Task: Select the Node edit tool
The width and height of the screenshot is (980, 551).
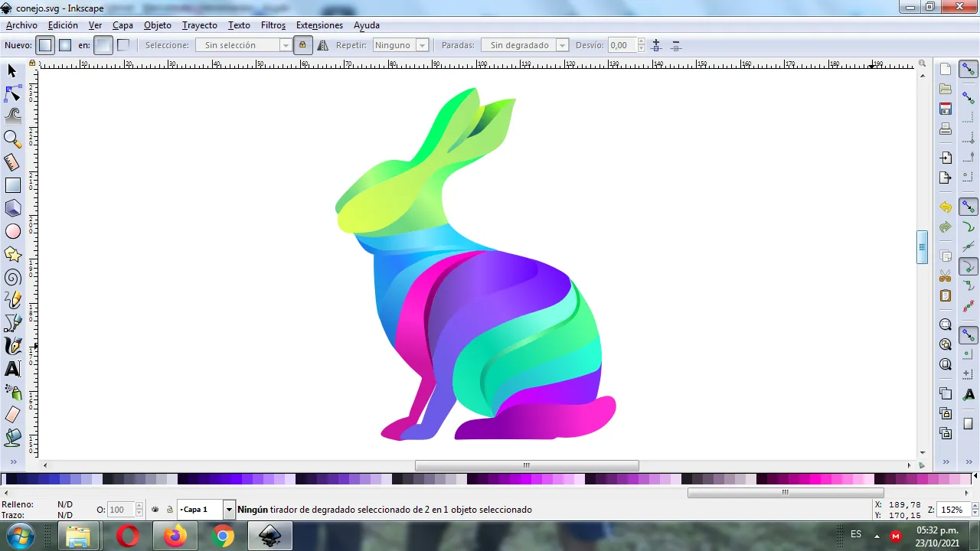Action: (12, 93)
